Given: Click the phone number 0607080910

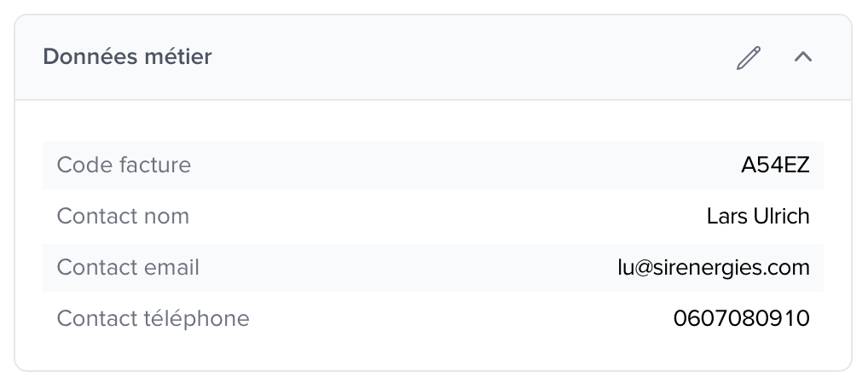Looking at the screenshot, I should point(741,319).
